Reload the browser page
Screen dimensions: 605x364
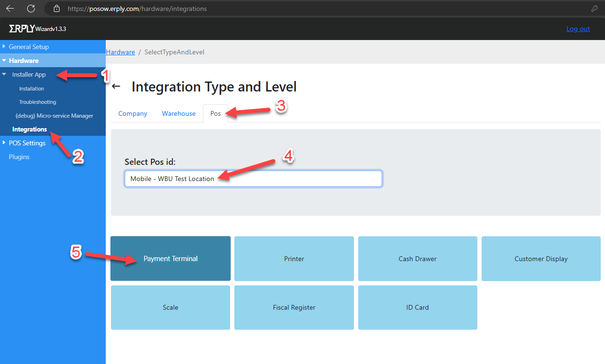(x=31, y=9)
